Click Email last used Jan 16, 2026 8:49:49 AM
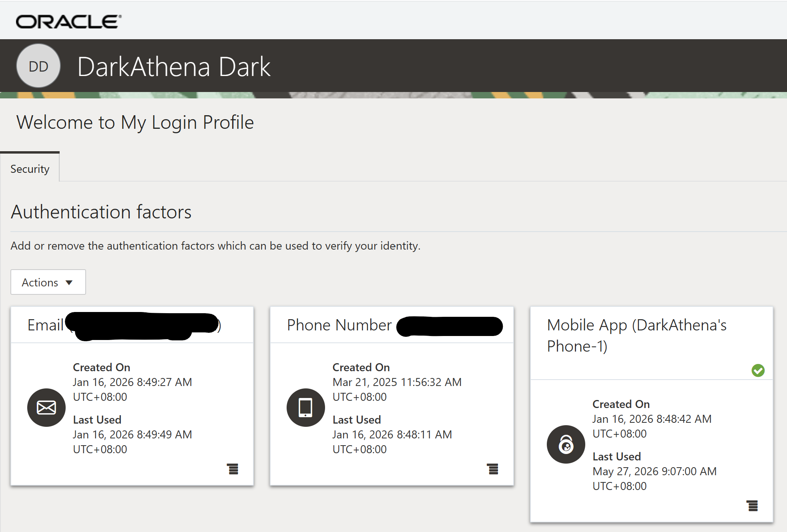Viewport: 787px width, 532px height. tap(133, 442)
